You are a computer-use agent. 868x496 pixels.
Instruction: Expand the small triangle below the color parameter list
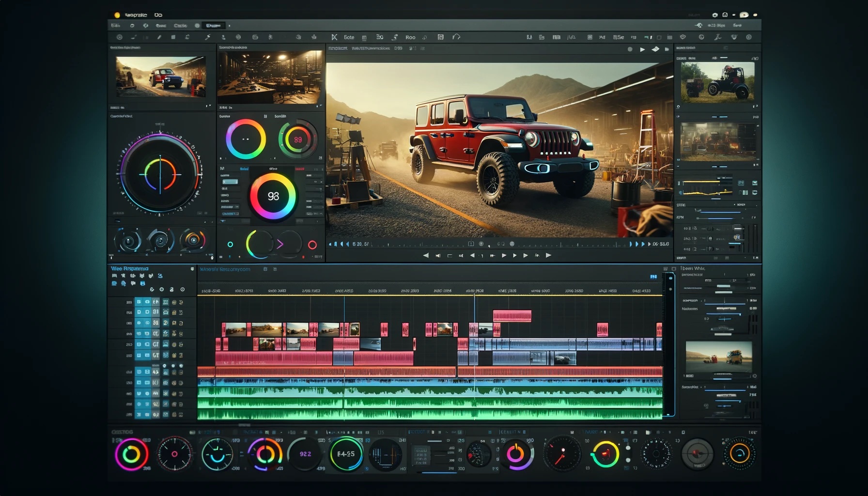[x=222, y=221]
